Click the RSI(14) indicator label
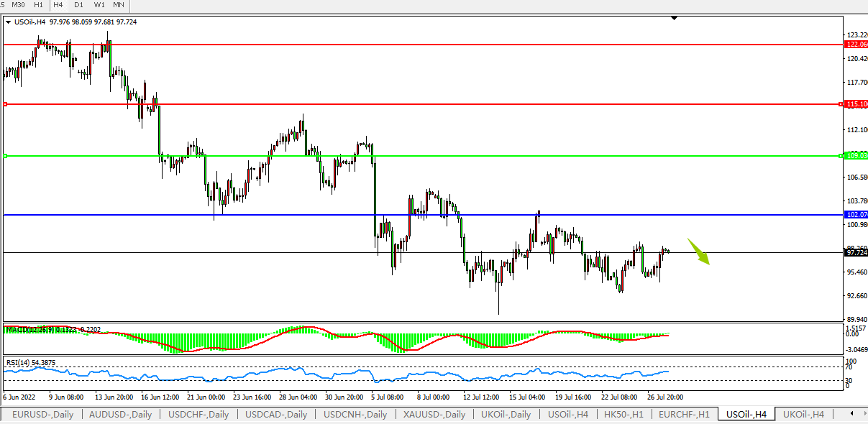 tap(30, 363)
